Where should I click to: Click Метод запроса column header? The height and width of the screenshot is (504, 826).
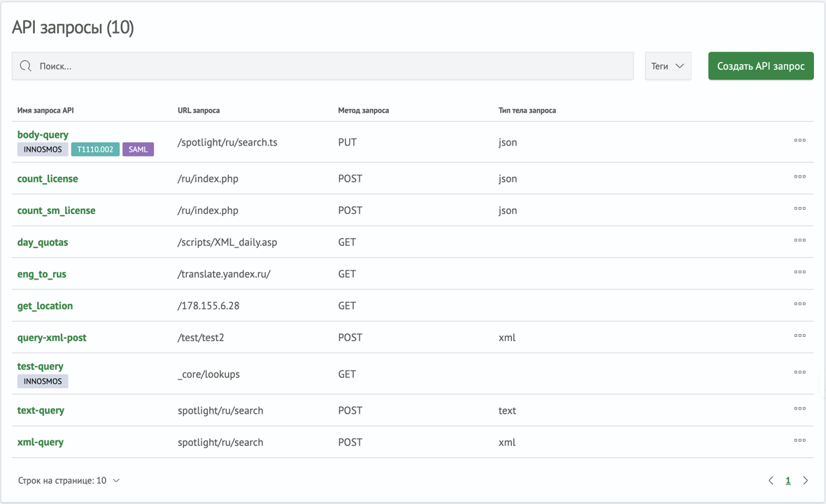(x=364, y=110)
